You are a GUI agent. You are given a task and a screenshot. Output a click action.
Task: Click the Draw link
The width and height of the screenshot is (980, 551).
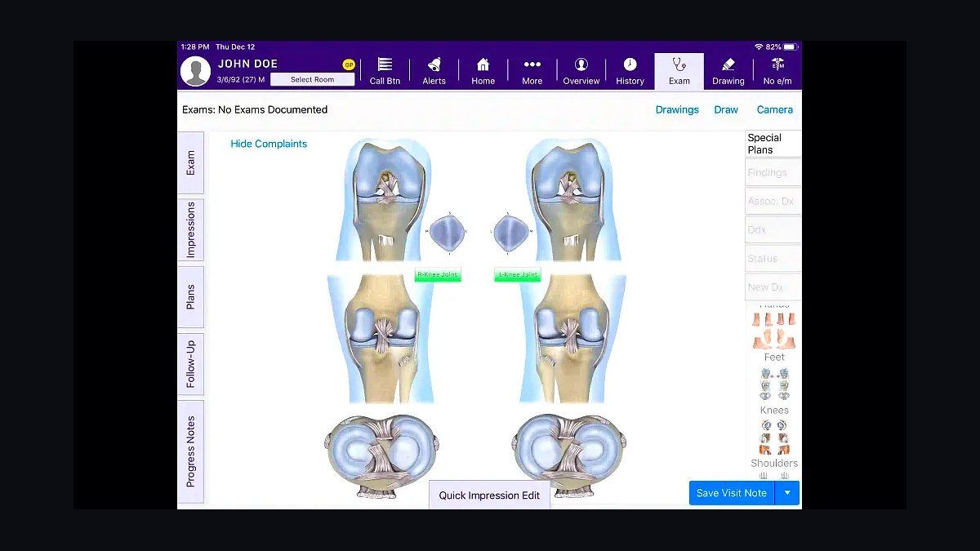point(726,109)
